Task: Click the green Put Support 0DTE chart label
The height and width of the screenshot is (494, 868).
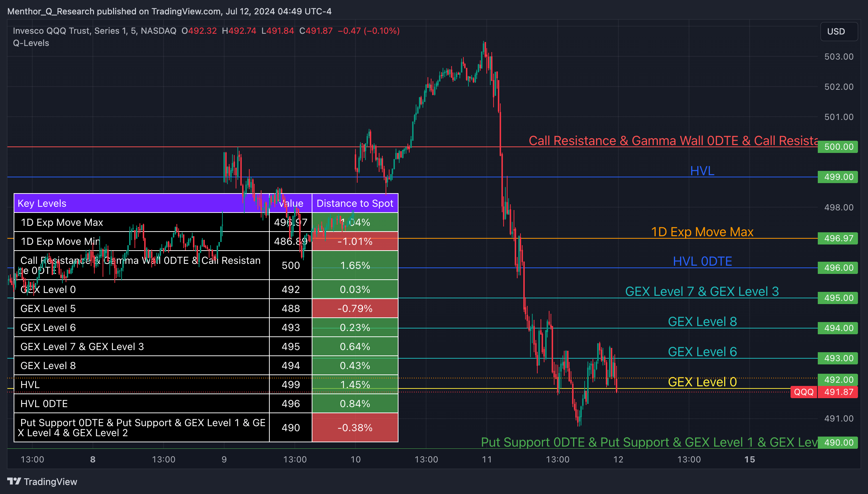Action: pyautogui.click(x=649, y=442)
